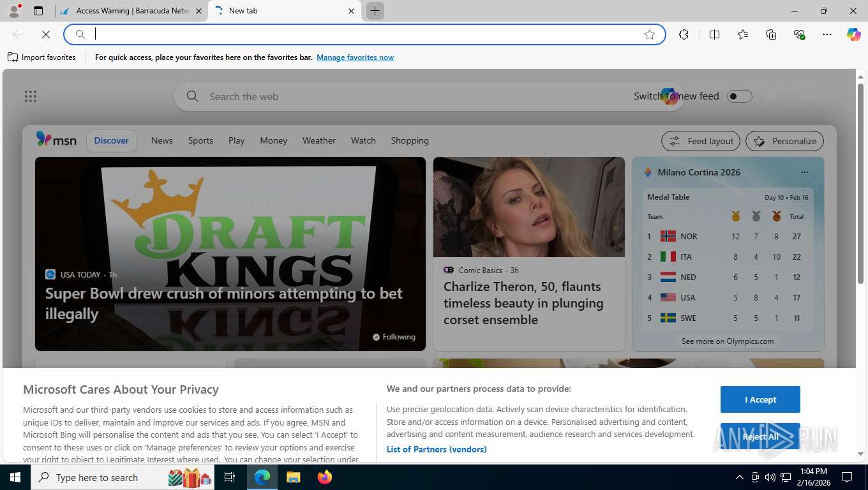Image resolution: width=868 pixels, height=490 pixels.
Task: Switch to Access Warning Barracuda tab
Action: pos(131,11)
